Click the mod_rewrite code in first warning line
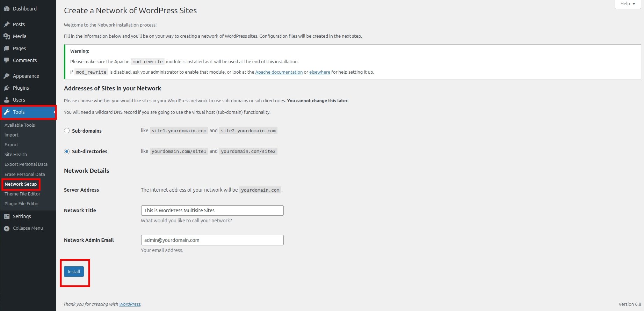 147,62
